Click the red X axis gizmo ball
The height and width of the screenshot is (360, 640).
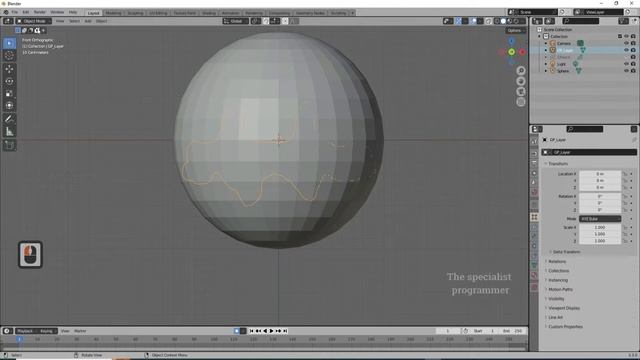[522, 52]
